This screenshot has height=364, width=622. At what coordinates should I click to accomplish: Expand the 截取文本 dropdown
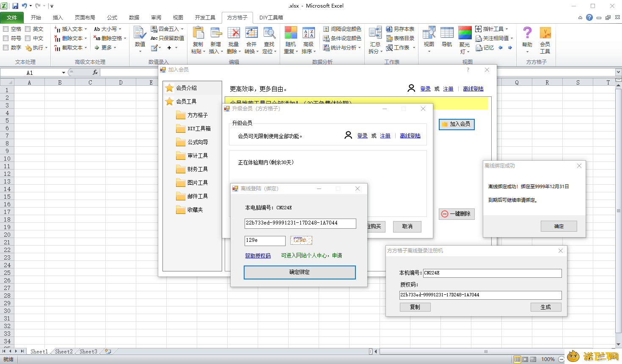[85, 48]
